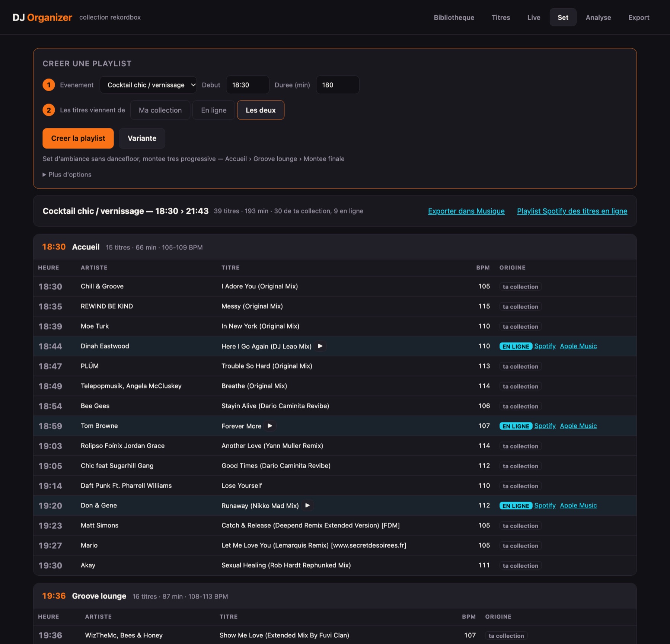Open the Export tab
The width and height of the screenshot is (670, 644).
pos(639,17)
